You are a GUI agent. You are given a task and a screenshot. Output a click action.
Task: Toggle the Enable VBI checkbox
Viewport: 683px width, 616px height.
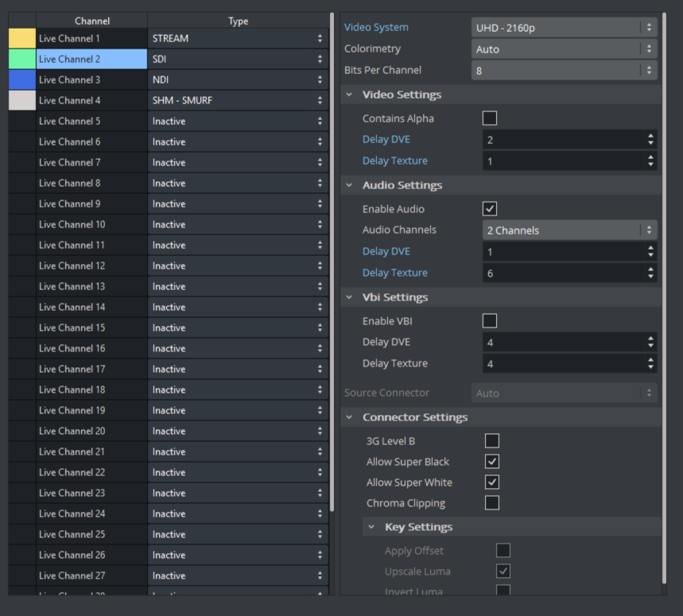(490, 321)
